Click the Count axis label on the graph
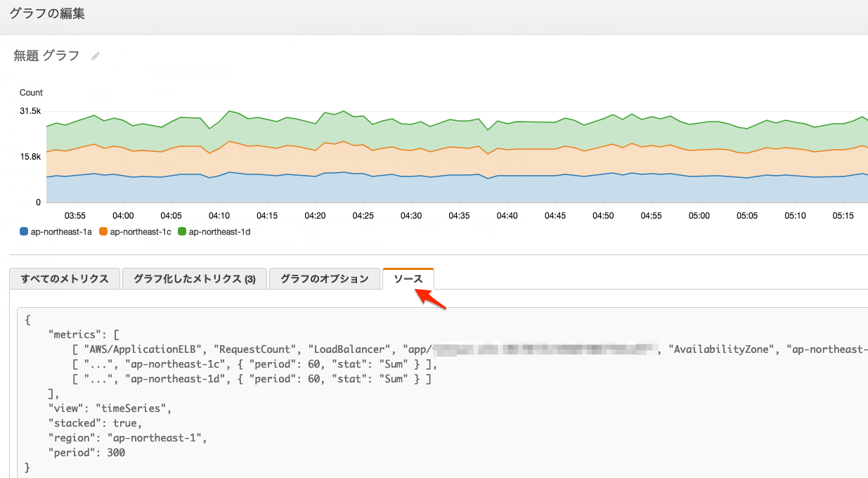 31,92
